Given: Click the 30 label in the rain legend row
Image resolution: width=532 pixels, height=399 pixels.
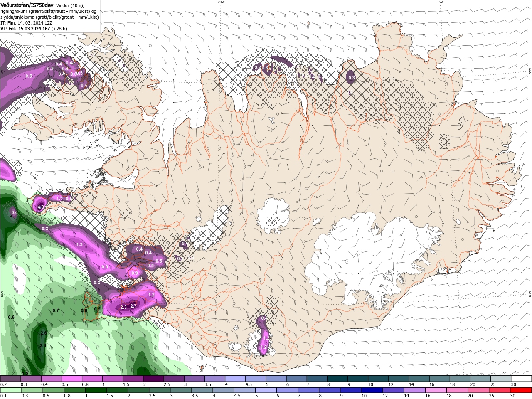Looking at the screenshot, I should point(514,396).
